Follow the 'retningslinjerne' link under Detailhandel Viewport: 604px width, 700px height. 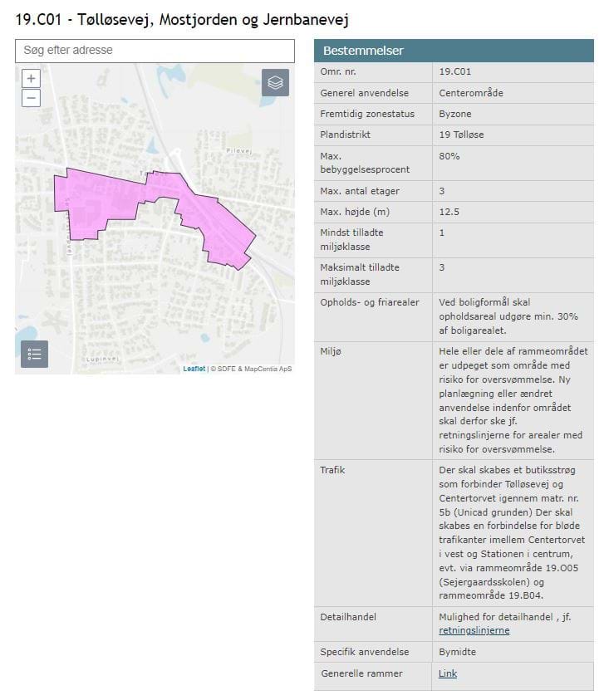pyautogui.click(x=474, y=630)
